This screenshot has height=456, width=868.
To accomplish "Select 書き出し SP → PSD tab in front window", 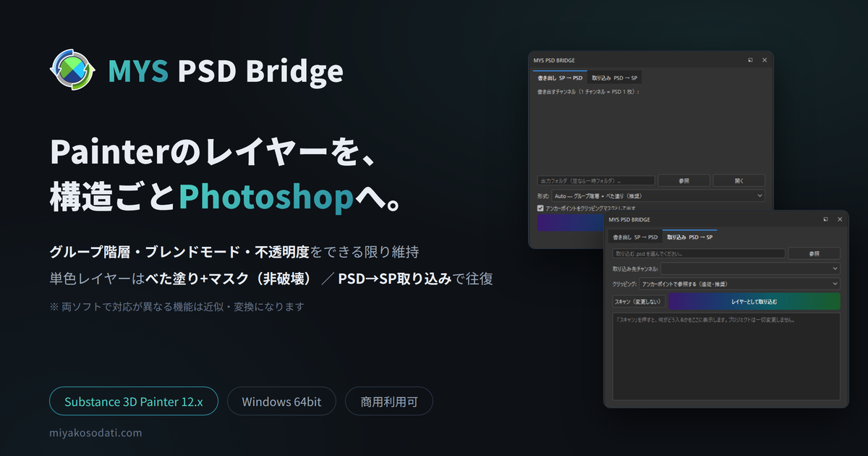I will coord(635,237).
